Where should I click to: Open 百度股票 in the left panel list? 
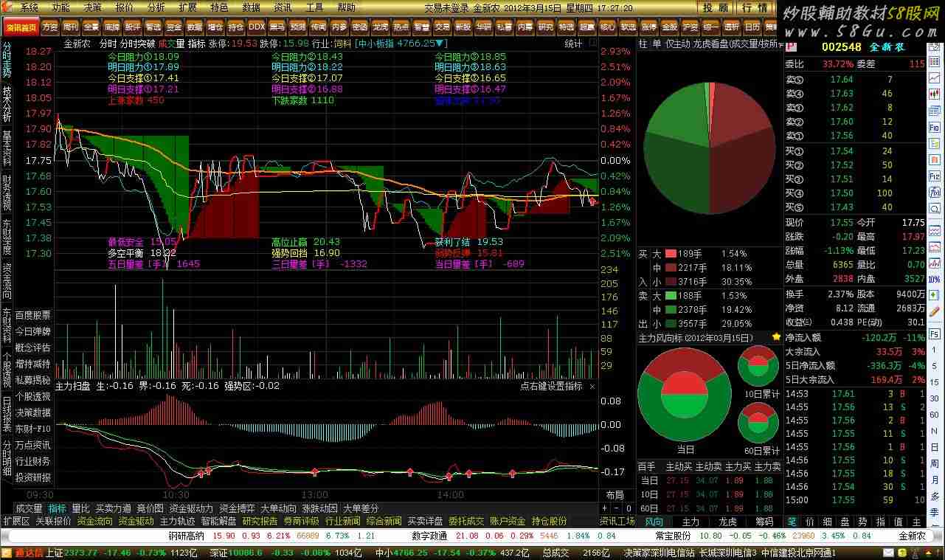pyautogui.click(x=33, y=315)
